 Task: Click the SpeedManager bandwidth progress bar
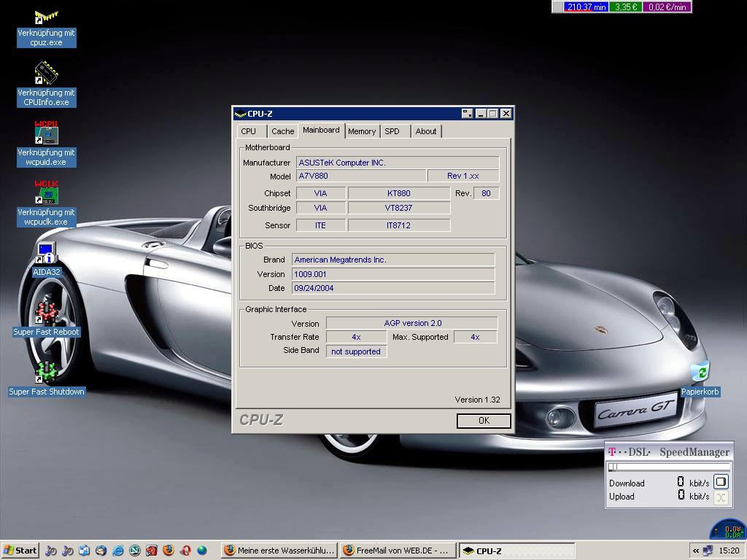pos(669,467)
